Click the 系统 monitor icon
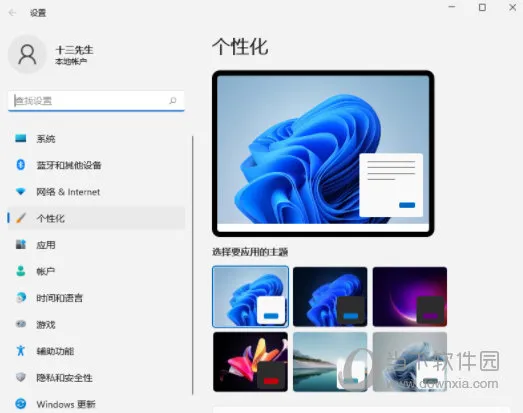The width and height of the screenshot is (523, 413). tap(21, 138)
